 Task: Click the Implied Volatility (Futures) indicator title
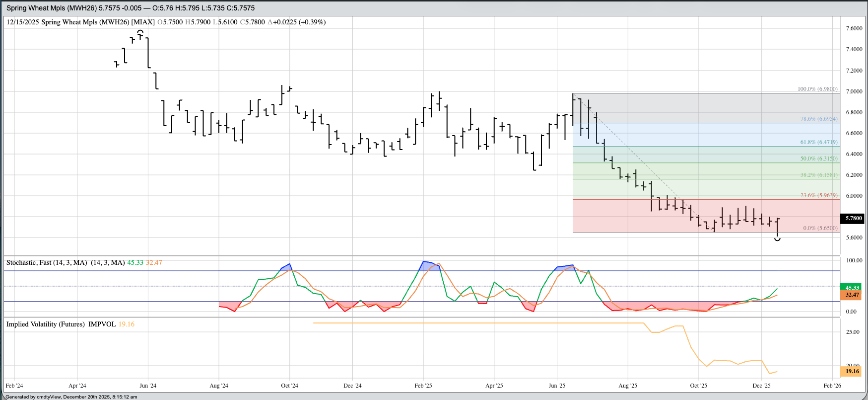[46, 324]
